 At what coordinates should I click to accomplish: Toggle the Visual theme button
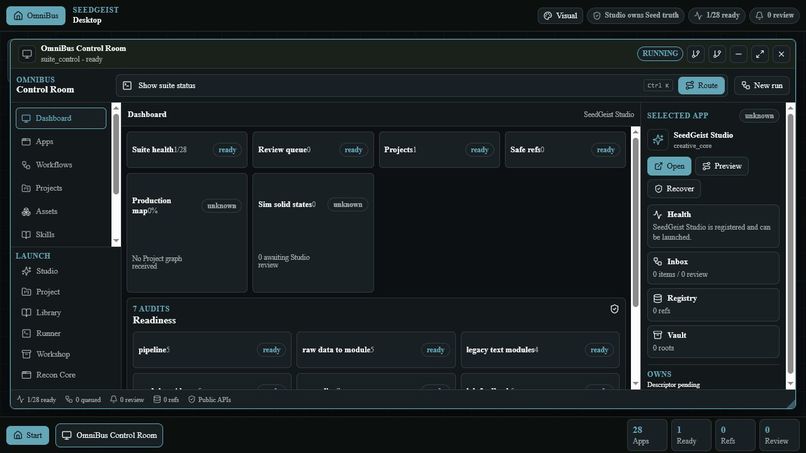click(x=560, y=15)
